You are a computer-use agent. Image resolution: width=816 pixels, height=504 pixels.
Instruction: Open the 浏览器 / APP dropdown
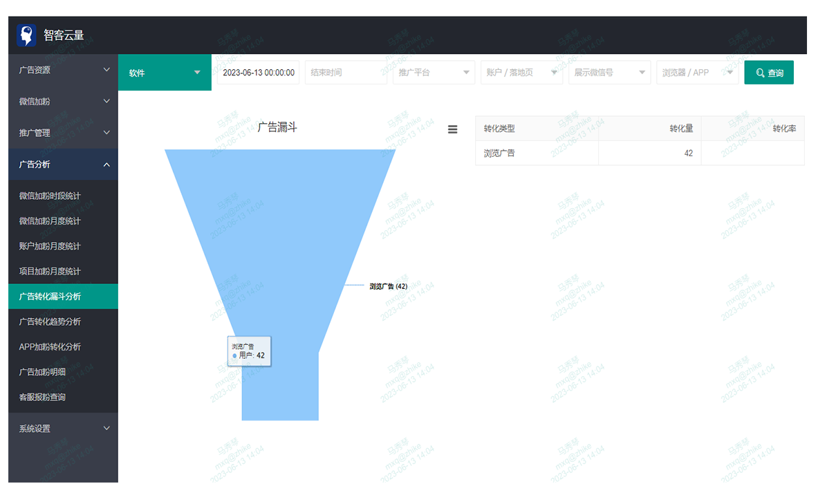(696, 73)
